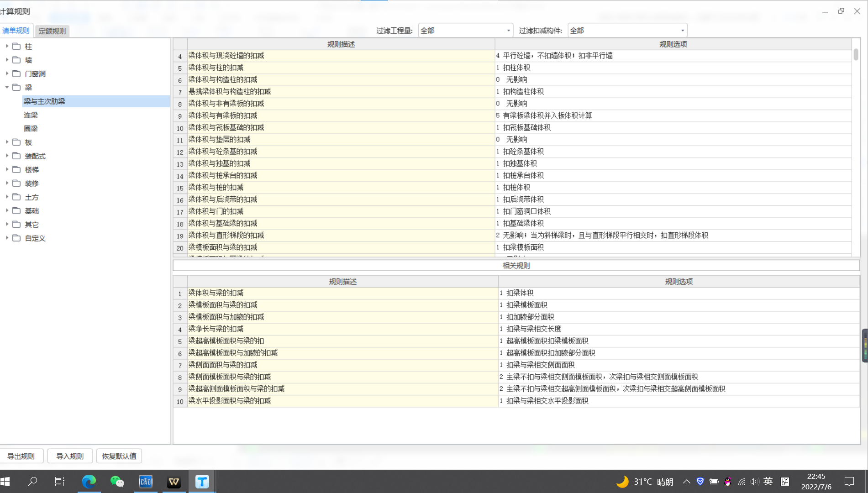Select row 梁体积与有梁板的扣减
The image size is (868, 493).
341,115
